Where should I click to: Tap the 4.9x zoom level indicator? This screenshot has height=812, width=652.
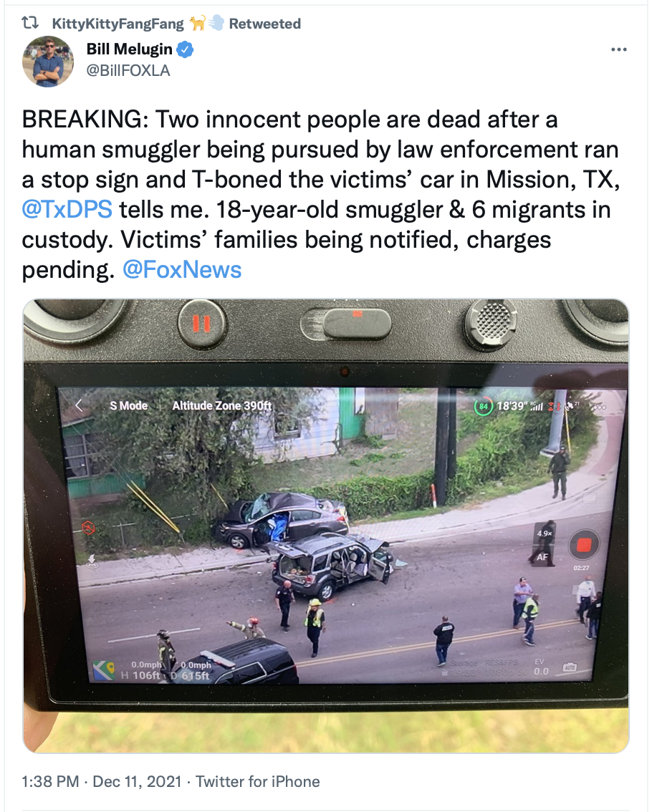pos(545,533)
